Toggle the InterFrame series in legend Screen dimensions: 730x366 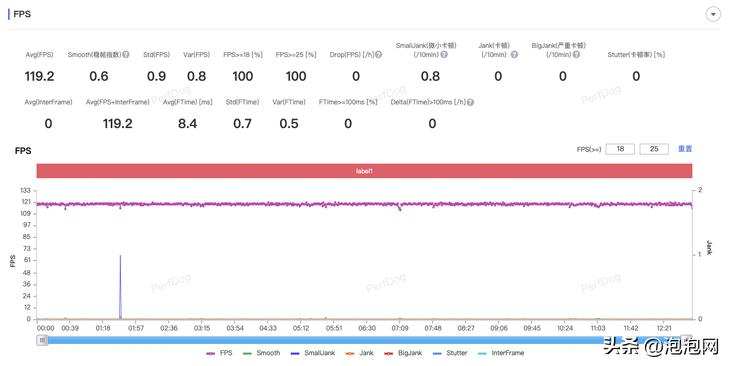(501, 353)
